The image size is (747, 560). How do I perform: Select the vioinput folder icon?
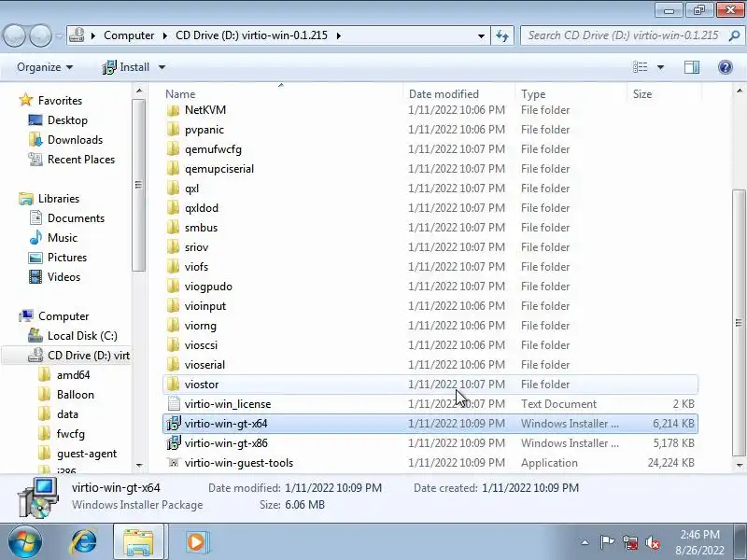(x=174, y=306)
